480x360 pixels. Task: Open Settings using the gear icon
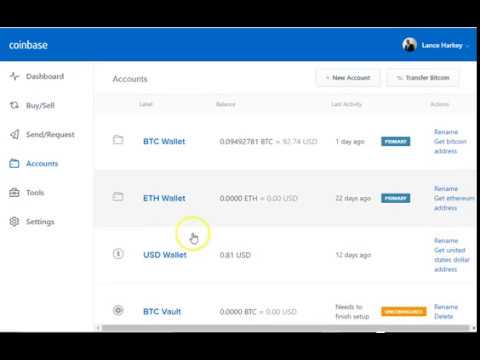click(14, 222)
